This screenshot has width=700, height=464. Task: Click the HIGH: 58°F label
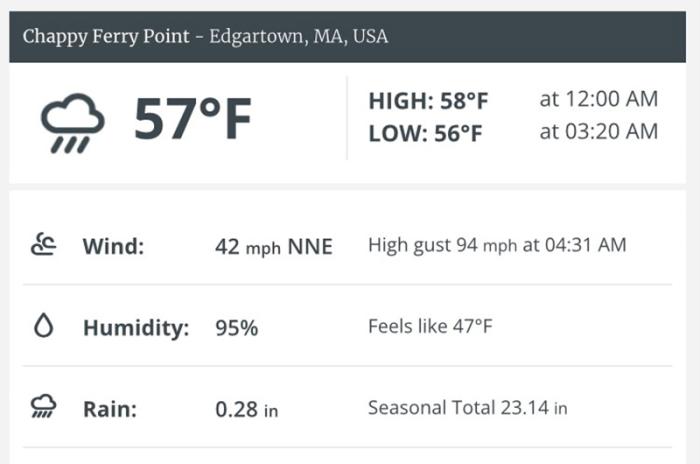point(428,100)
